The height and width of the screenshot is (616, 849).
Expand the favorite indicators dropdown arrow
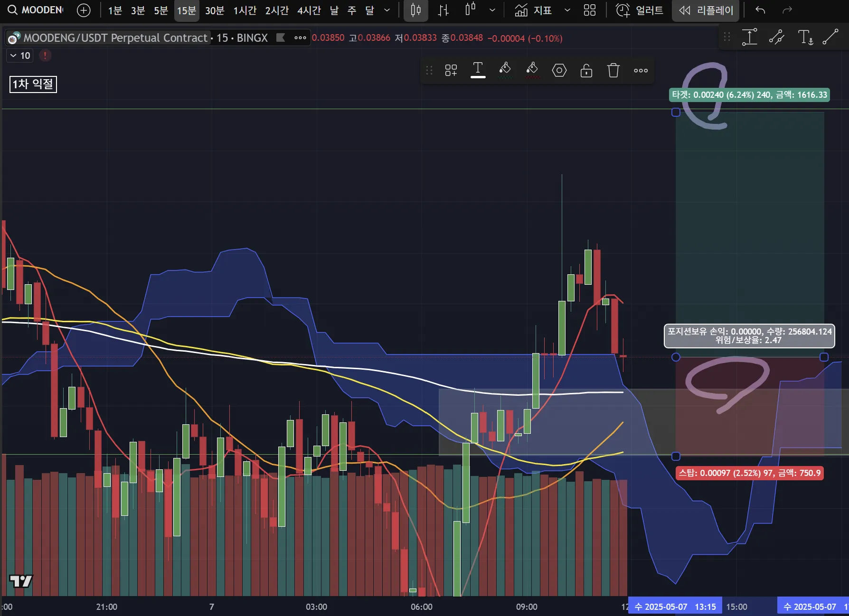click(567, 10)
